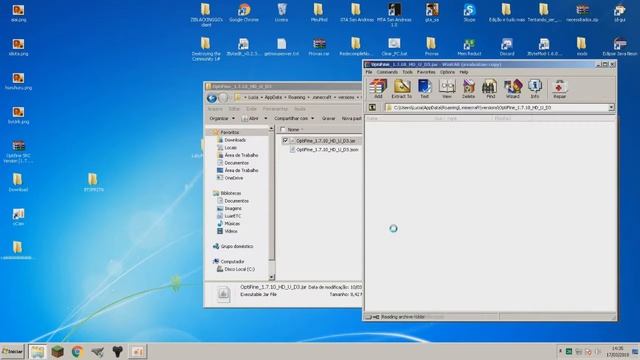
Task: Click the Extract To toolbar icon
Action: point(402,89)
